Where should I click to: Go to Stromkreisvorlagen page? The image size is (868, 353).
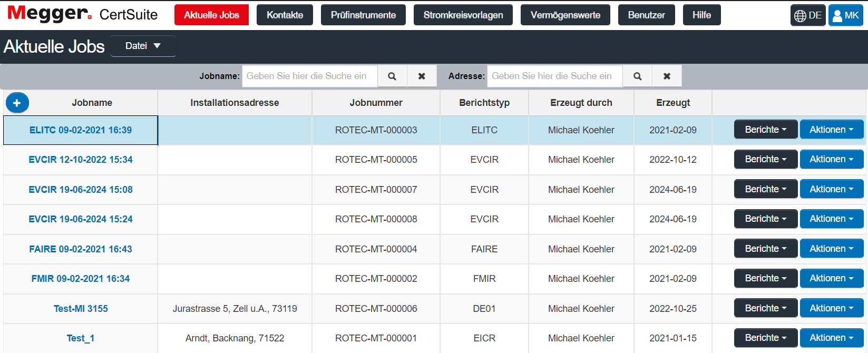pos(463,15)
